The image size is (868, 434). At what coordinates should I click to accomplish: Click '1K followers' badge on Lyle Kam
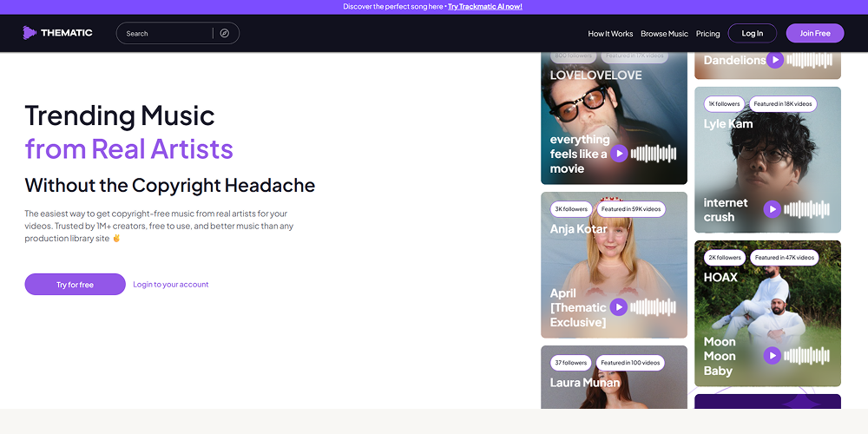click(x=724, y=104)
